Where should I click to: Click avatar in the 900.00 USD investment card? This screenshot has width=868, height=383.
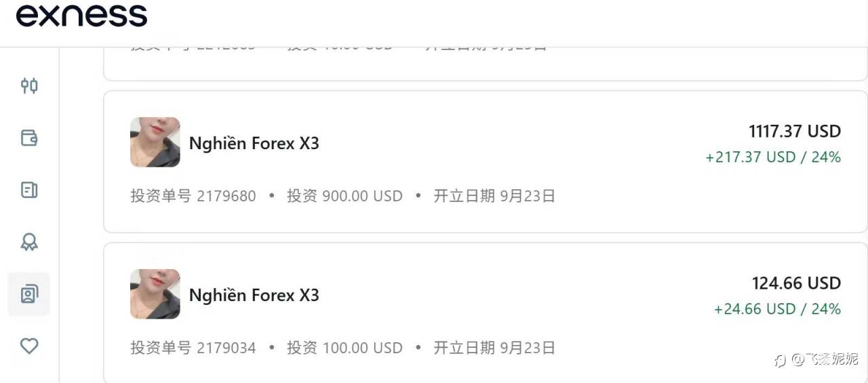155,142
